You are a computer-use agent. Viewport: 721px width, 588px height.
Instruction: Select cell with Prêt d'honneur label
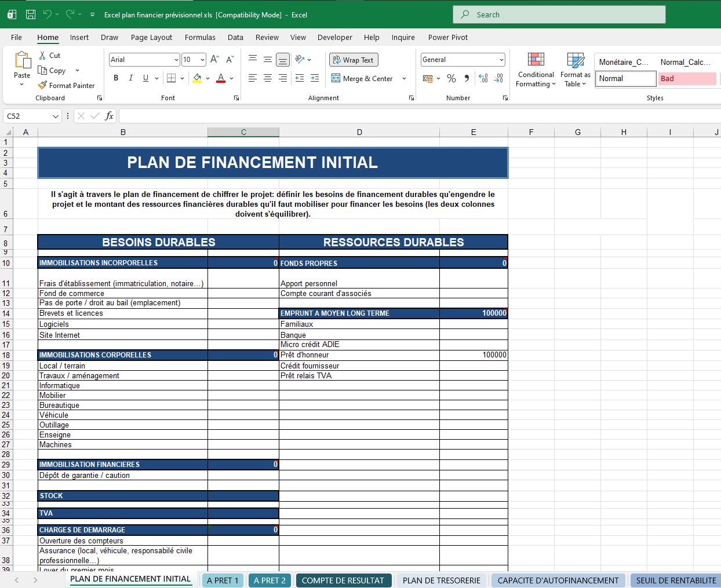(359, 355)
